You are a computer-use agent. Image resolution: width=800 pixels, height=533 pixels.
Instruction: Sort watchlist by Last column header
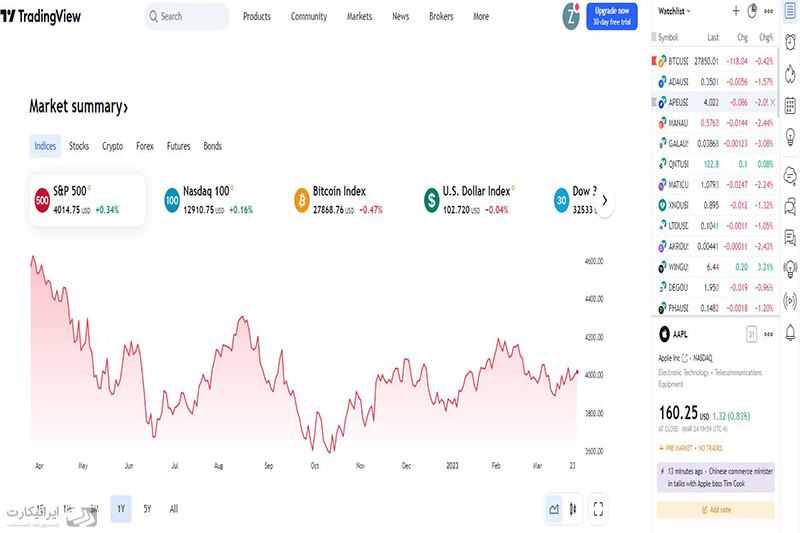[x=713, y=37]
